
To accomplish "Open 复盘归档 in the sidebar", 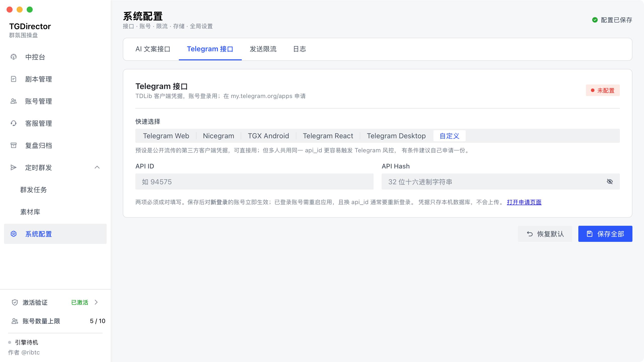I will [x=55, y=146].
